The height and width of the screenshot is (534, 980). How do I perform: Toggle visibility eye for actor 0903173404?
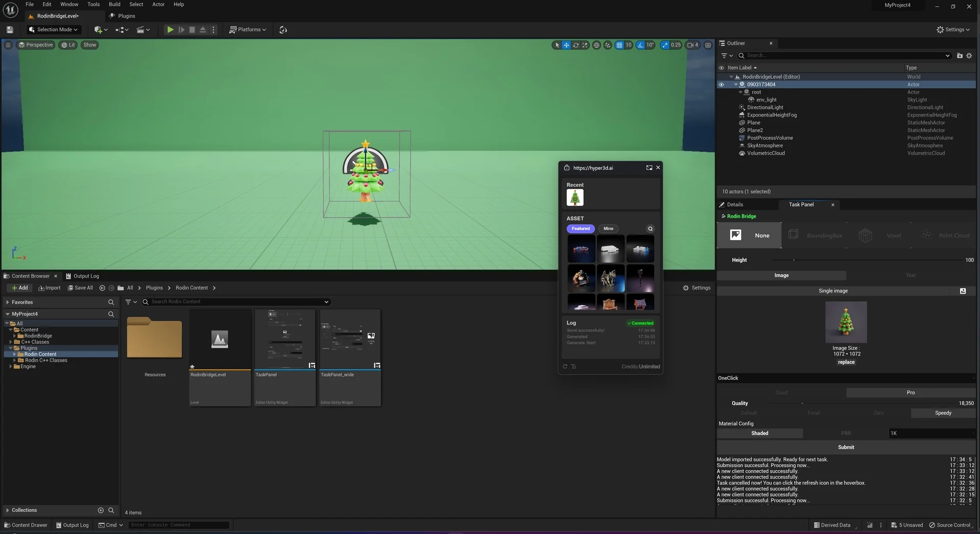(x=721, y=85)
